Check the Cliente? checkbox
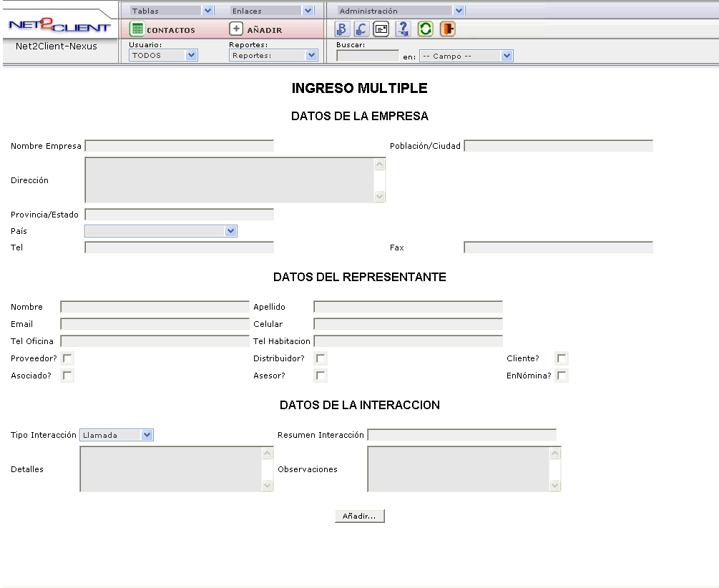This screenshot has width=719, height=588. tap(562, 358)
